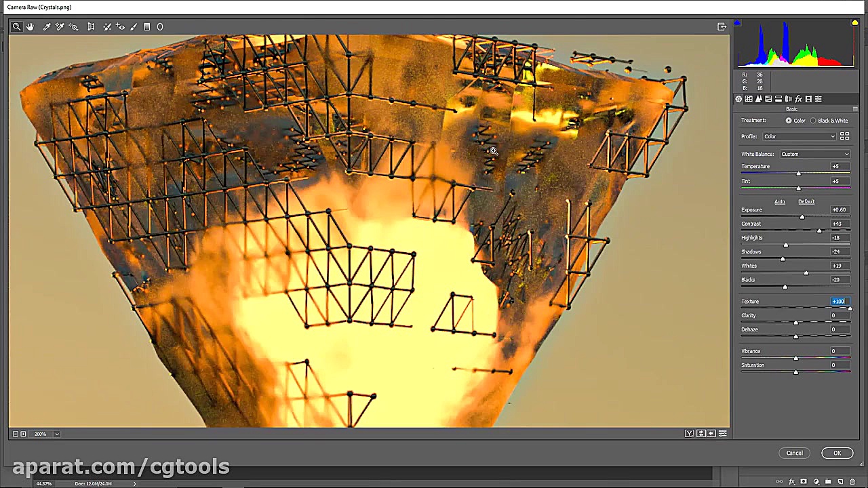868x488 pixels.
Task: Click the Temperature slider handle
Action: pos(798,174)
